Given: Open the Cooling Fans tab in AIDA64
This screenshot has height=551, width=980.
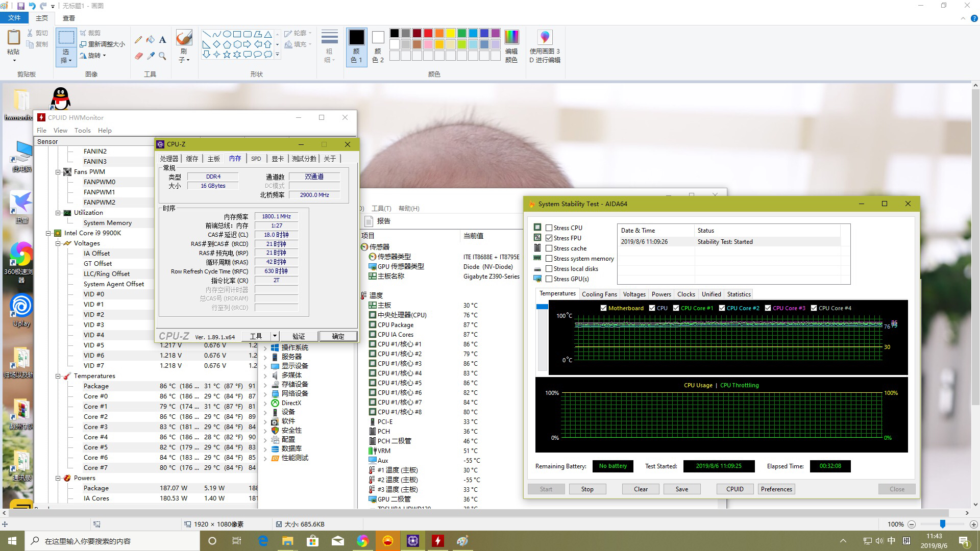Looking at the screenshot, I should coord(599,294).
